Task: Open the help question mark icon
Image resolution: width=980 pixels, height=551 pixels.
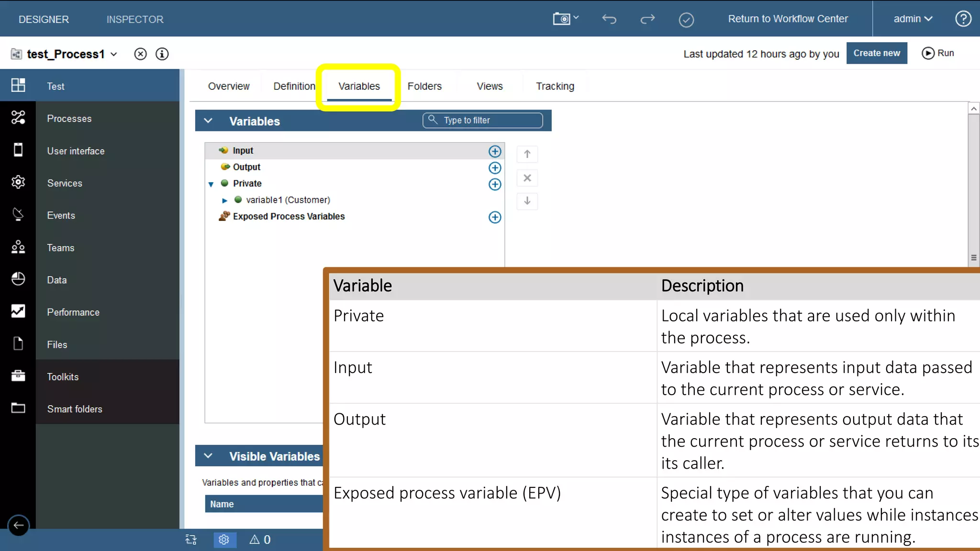Action: pyautogui.click(x=963, y=19)
